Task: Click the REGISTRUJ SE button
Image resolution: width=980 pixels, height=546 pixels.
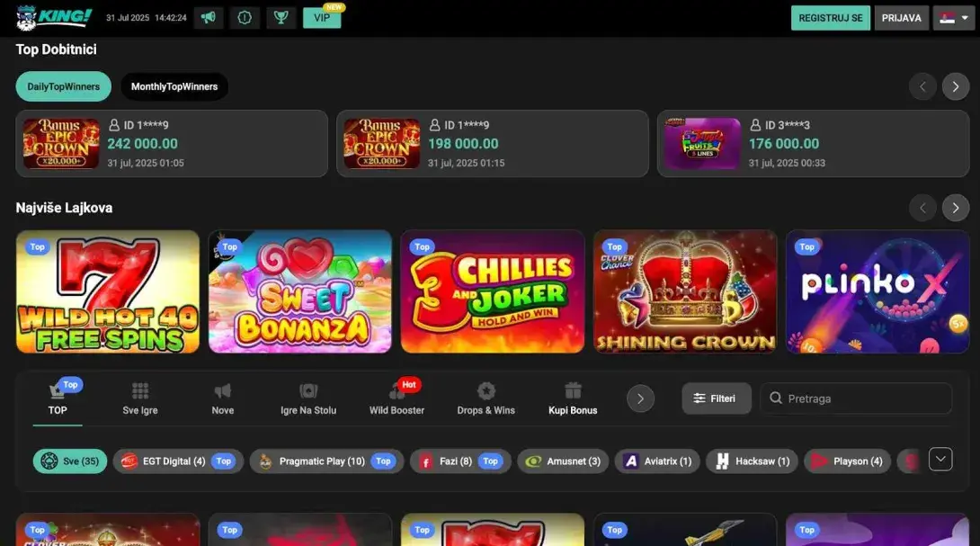Action: click(x=830, y=18)
